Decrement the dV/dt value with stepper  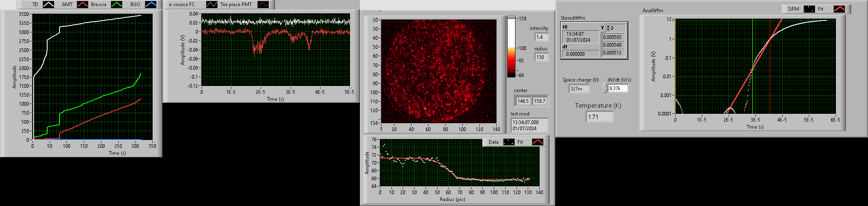605,90
